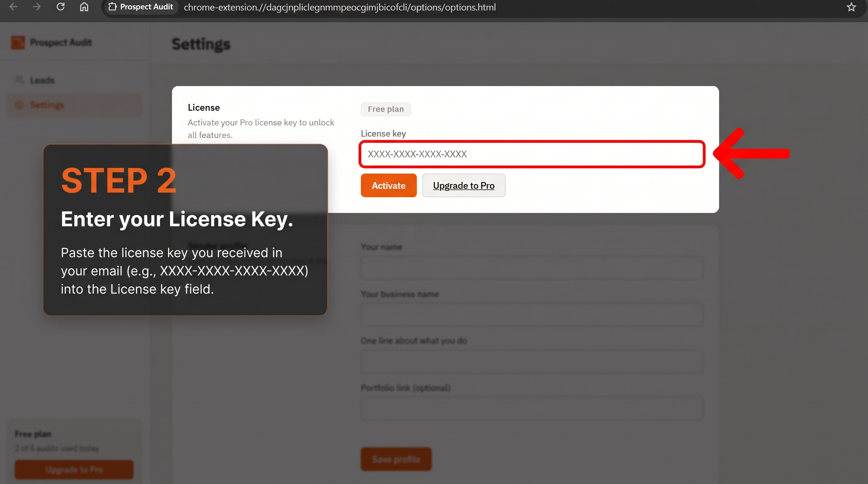Viewport: 868px width, 484px height.
Task: Click the Save profile button
Action: [x=396, y=459]
